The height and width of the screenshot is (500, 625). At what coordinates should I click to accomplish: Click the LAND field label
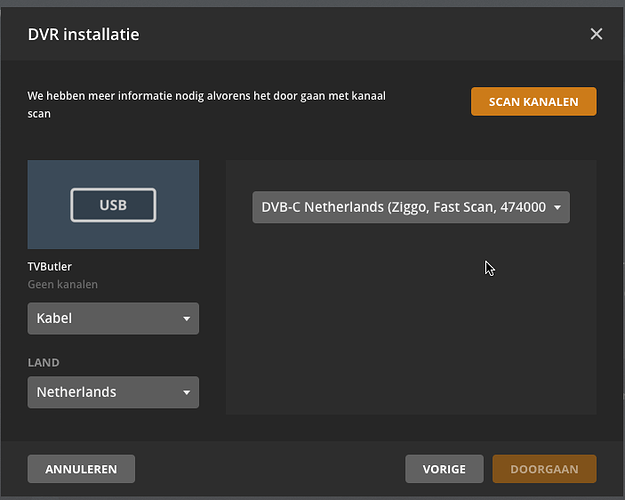44,362
